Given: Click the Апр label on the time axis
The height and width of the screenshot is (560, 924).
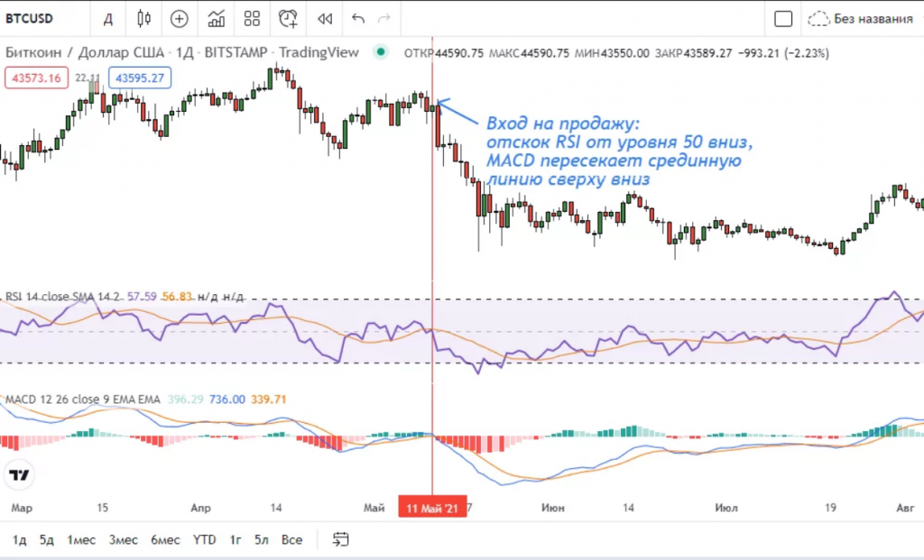Looking at the screenshot, I should 200,508.
